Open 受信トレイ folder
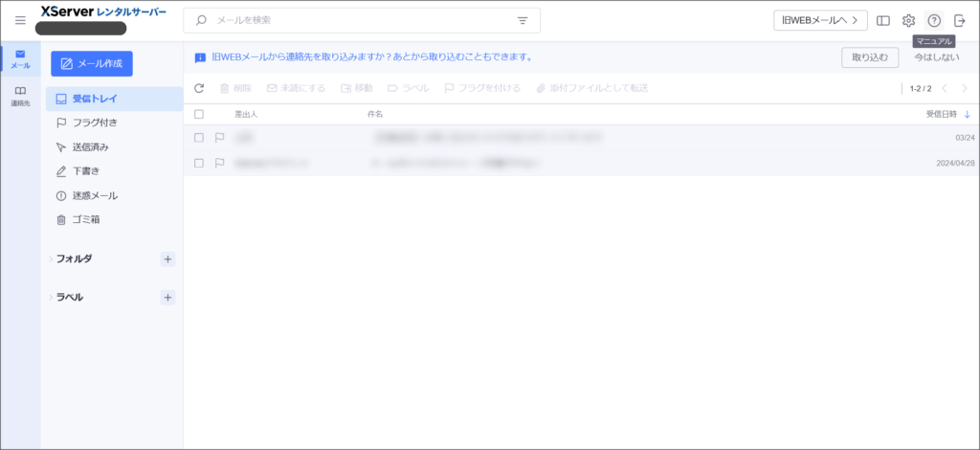Screen dimensions: 980x450 tap(115, 99)
